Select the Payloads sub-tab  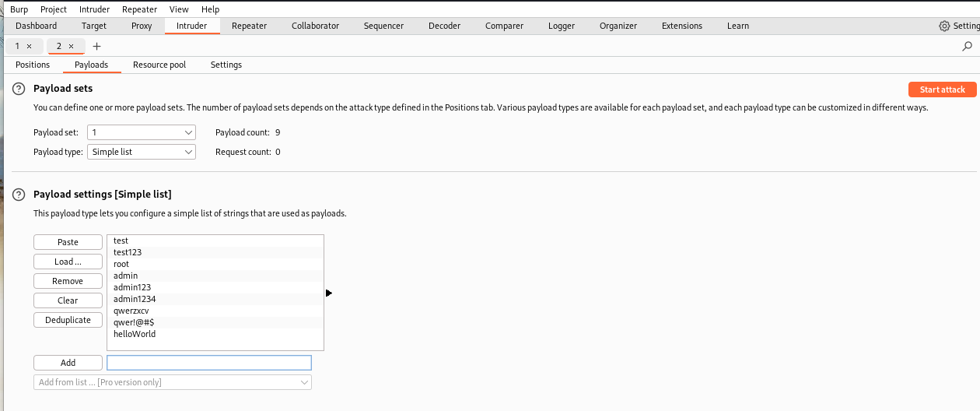pyautogui.click(x=91, y=65)
